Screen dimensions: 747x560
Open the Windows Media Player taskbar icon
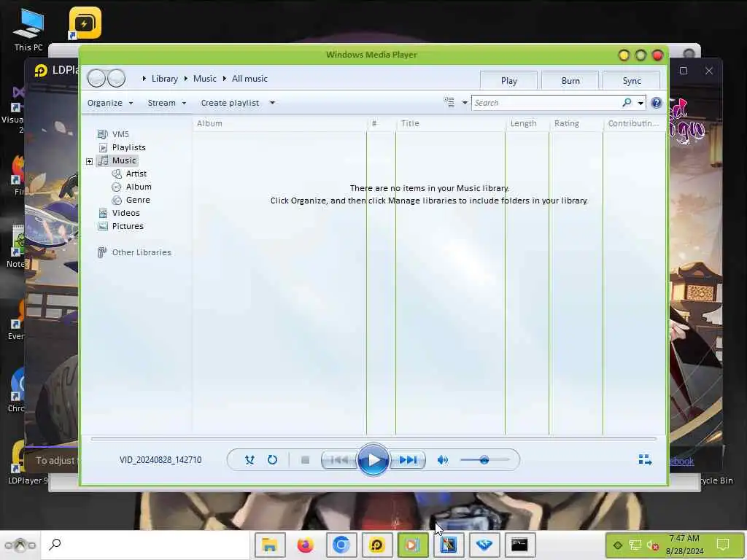click(413, 545)
